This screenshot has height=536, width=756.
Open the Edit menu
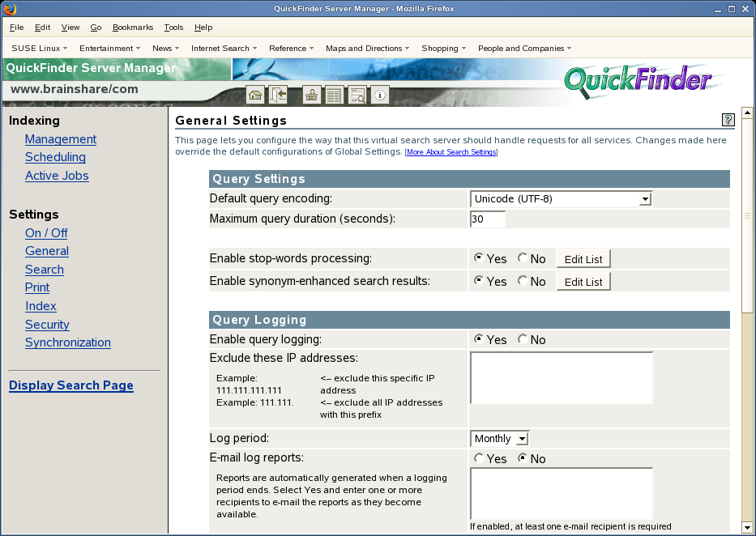42,28
